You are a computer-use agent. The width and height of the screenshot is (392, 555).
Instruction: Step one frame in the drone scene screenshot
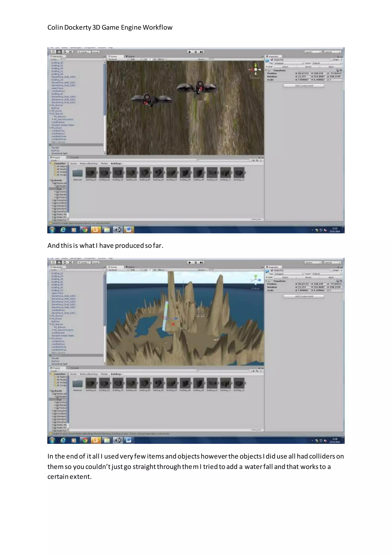(202, 52)
